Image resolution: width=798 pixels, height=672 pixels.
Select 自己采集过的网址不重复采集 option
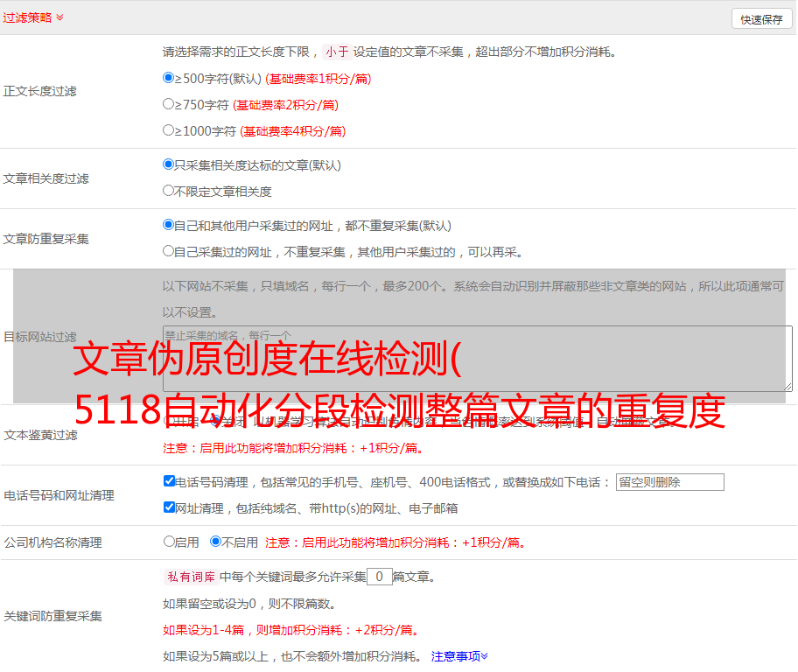click(x=168, y=251)
